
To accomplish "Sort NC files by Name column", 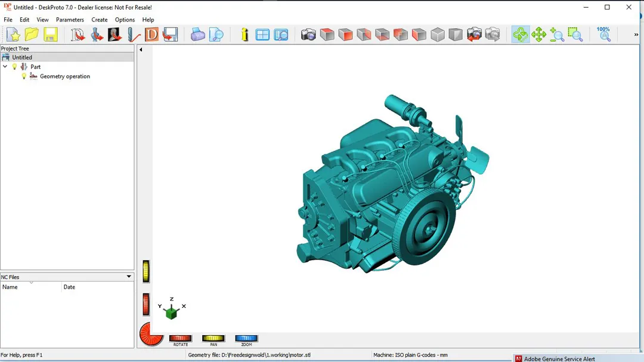I will tap(31, 287).
